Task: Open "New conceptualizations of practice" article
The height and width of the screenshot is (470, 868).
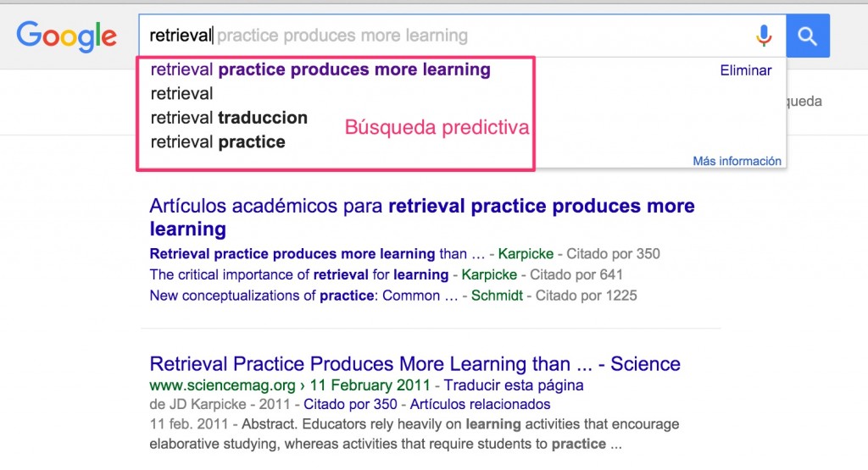Action: pyautogui.click(x=294, y=296)
